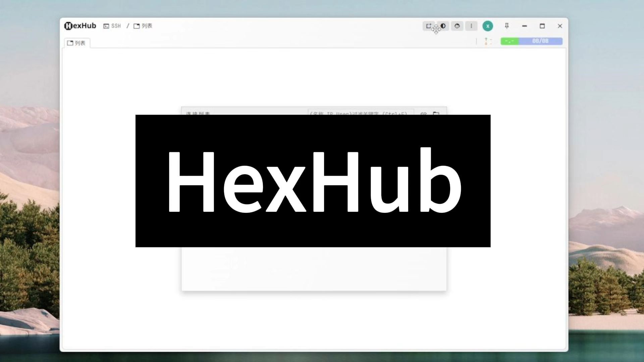This screenshot has width=644, height=362.
Task: Click the green user profile icon
Action: (x=487, y=25)
